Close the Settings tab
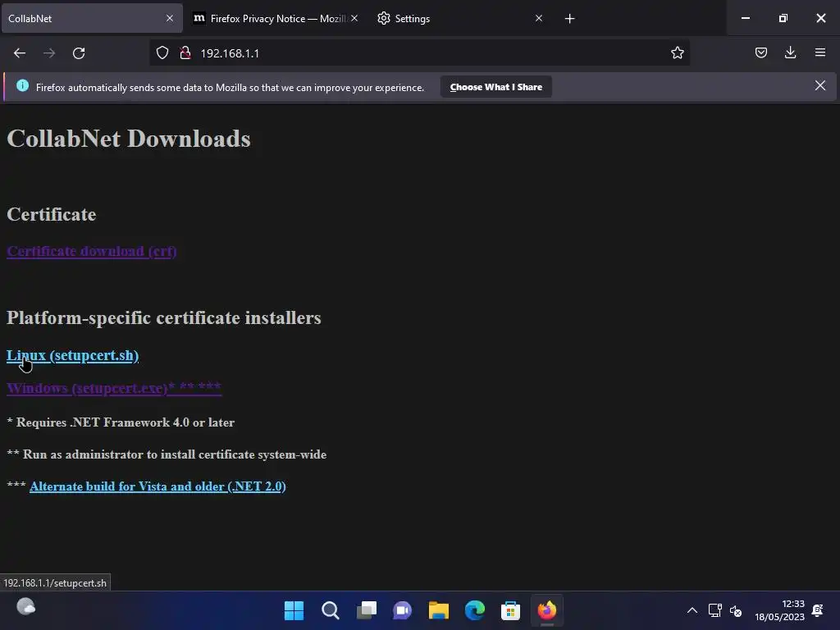 pos(539,18)
